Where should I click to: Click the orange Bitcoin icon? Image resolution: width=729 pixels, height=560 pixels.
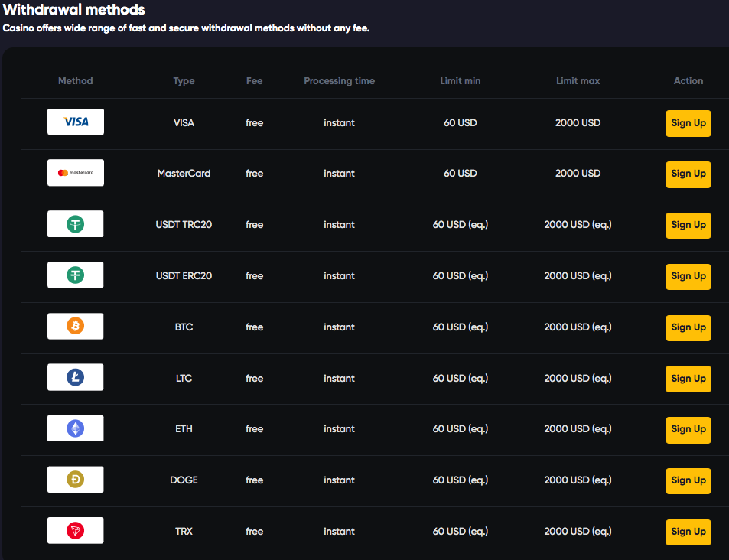tap(75, 327)
